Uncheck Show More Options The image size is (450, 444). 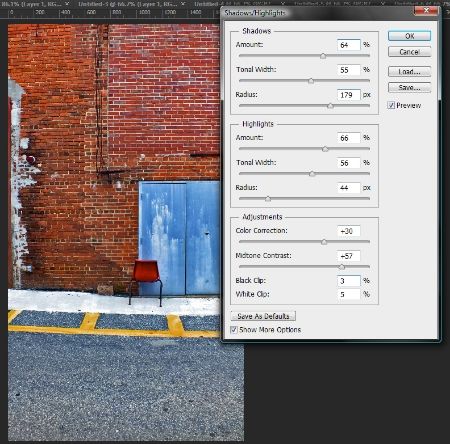click(234, 330)
